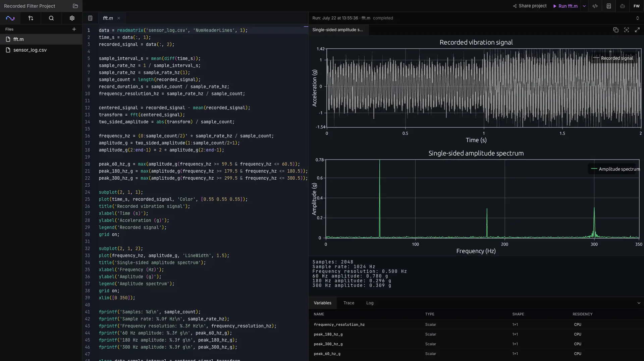Select the frequency_resolution_hz variable row
This screenshot has width=644, height=361.
(476, 324)
